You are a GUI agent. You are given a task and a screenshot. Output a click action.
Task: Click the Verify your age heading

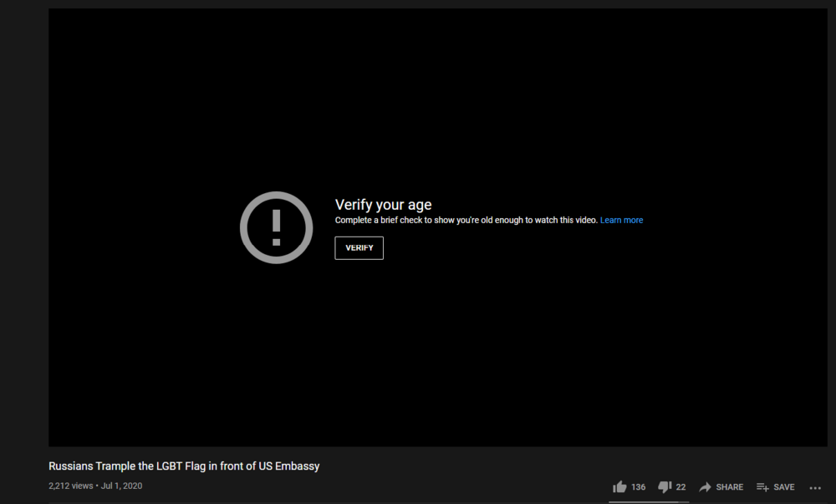click(384, 205)
